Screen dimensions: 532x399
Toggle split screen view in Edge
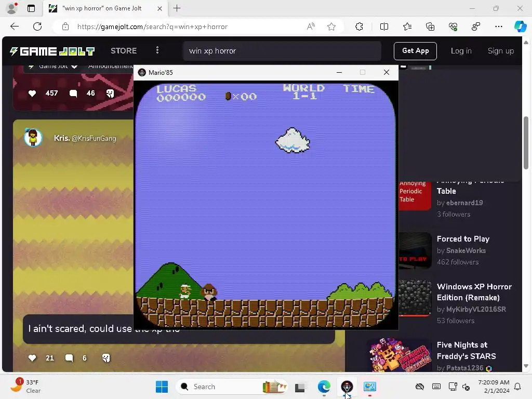coord(384,26)
